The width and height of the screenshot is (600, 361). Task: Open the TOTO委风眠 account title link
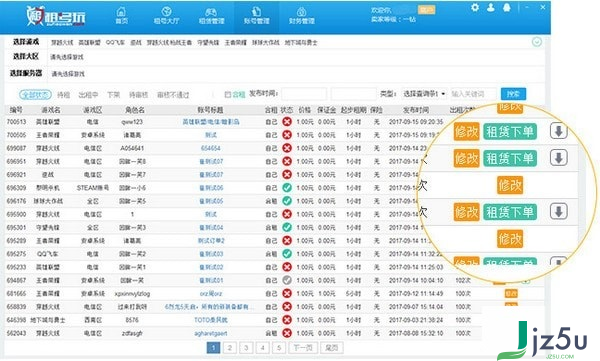tap(210, 320)
